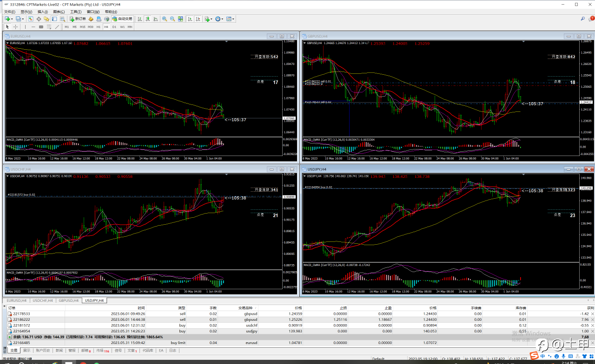Choose the Fibonacci retracement tool

click(49, 27)
